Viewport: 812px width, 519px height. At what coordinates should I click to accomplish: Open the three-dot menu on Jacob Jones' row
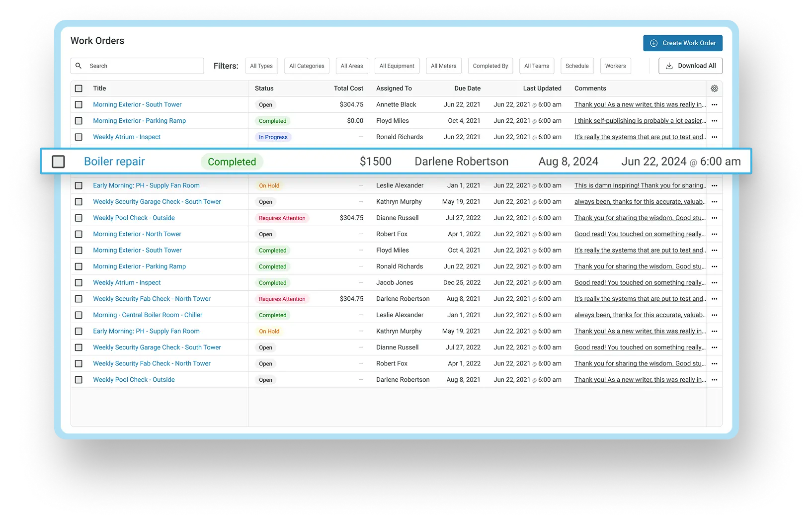[x=714, y=283]
